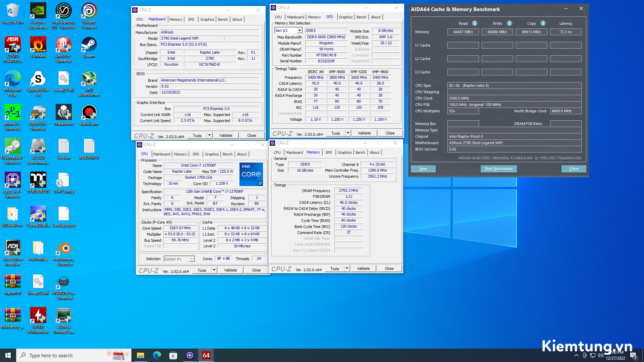This screenshot has width=644, height=362.
Task: Select the TT RGB PLUS desktop icon
Action: (x=38, y=183)
